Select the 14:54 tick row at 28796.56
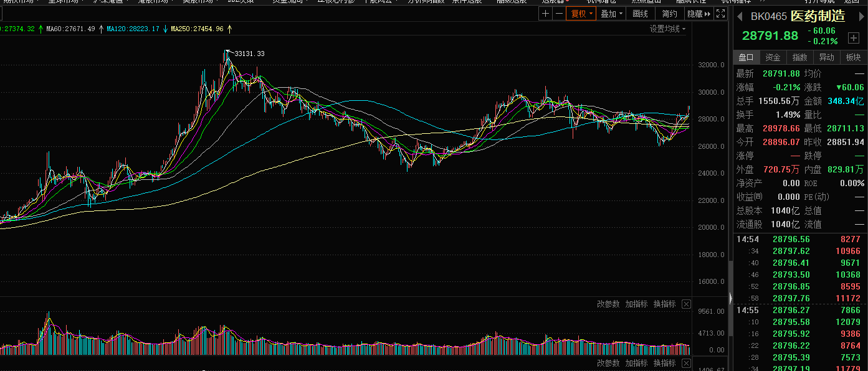The height and width of the screenshot is (371, 868). pyautogui.click(x=799, y=239)
